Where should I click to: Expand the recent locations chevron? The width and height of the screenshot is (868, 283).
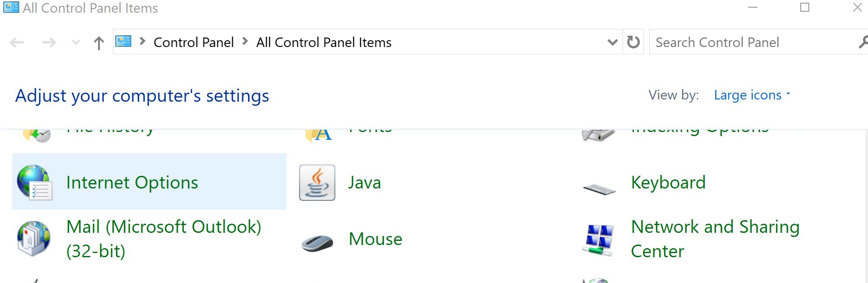pyautogui.click(x=76, y=42)
